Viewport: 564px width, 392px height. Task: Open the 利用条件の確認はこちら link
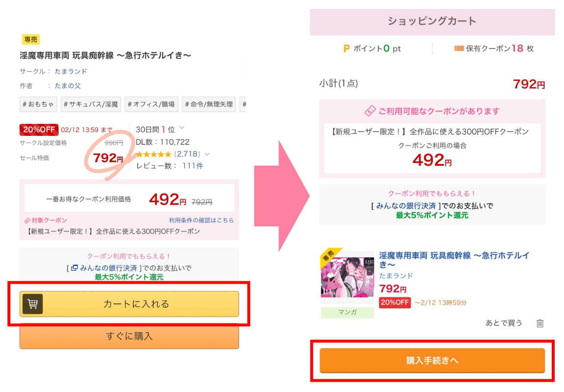[x=201, y=220]
